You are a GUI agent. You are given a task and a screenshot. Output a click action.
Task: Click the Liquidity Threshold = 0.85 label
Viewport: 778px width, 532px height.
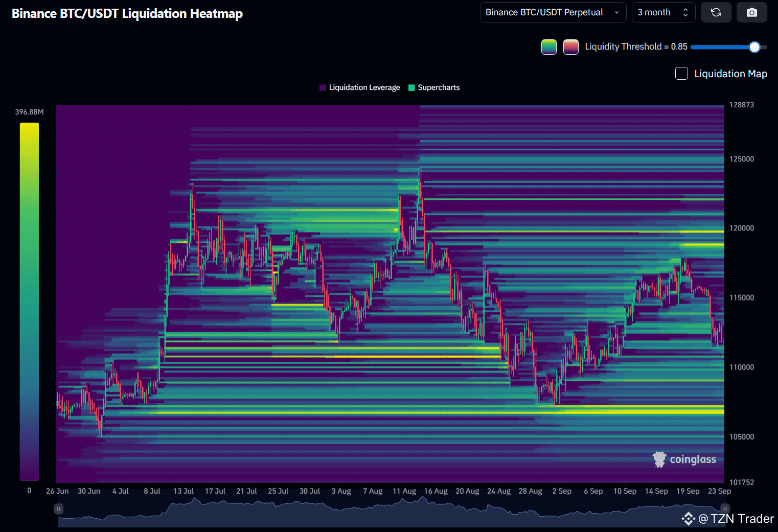(636, 47)
